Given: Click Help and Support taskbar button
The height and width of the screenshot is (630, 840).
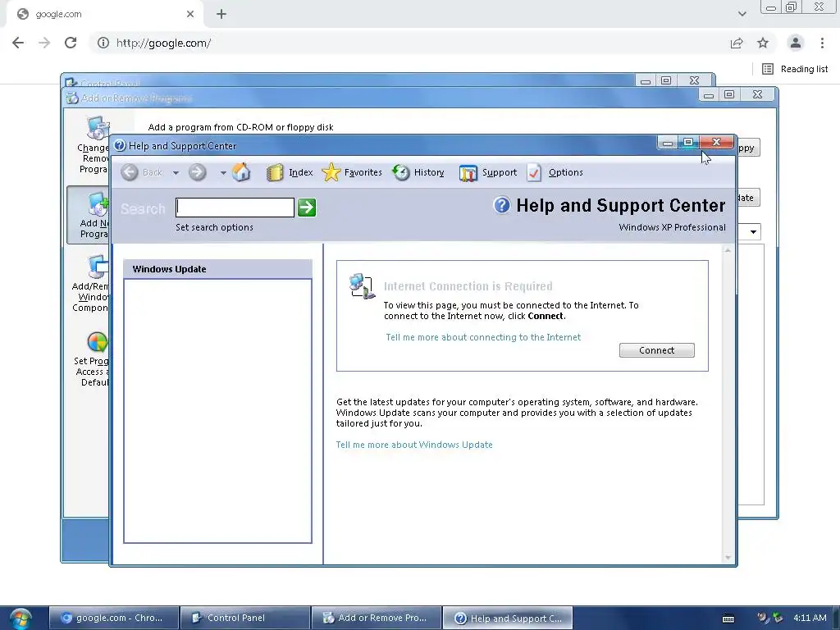Looking at the screenshot, I should pyautogui.click(x=508, y=618).
